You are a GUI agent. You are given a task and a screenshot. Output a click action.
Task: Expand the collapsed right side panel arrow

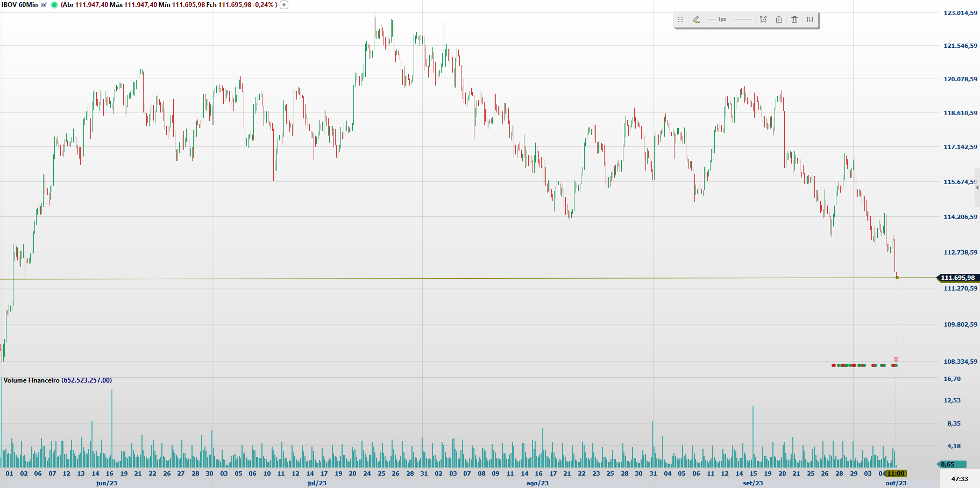point(977,188)
